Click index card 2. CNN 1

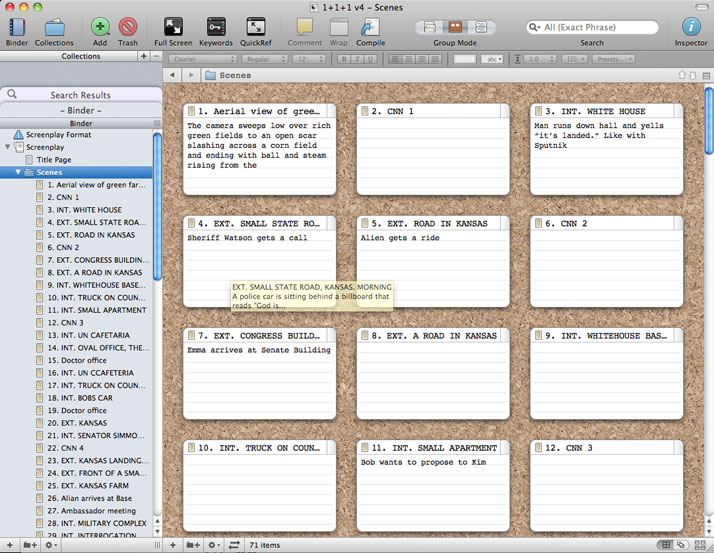(x=433, y=149)
